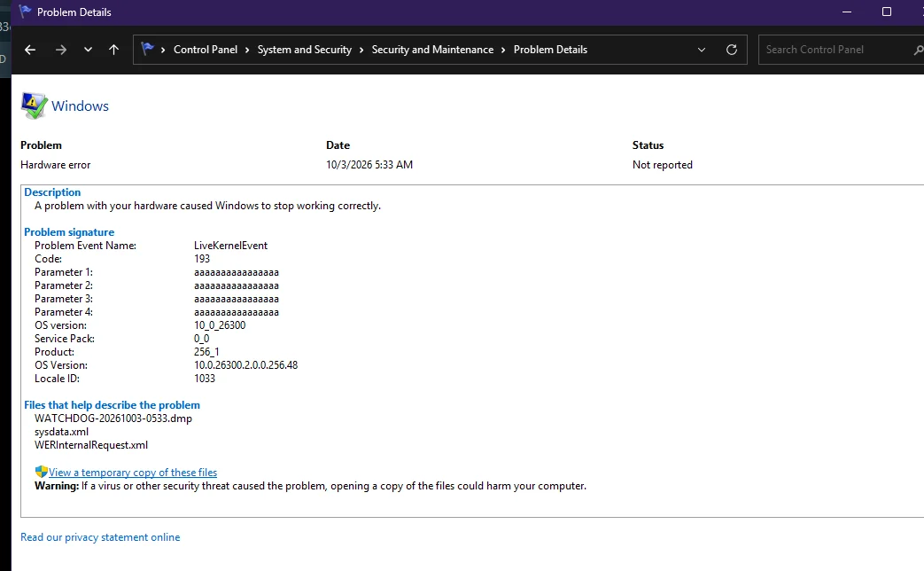Select the WERInternalRequest.xml file name
The height and width of the screenshot is (571, 924).
[x=90, y=445]
